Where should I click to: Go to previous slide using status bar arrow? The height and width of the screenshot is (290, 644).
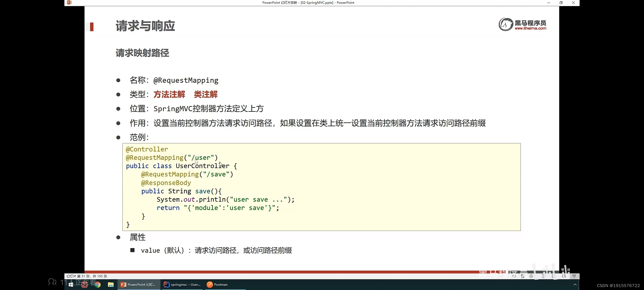click(514, 276)
